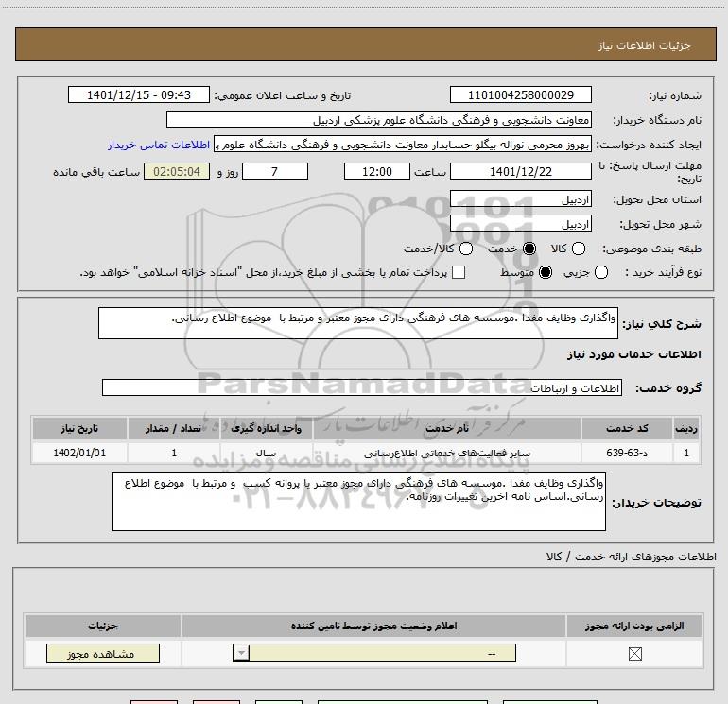The image size is (728, 704).
Task: Open the اعلام وضعیت مجوز dropdown
Action: tap(374, 653)
